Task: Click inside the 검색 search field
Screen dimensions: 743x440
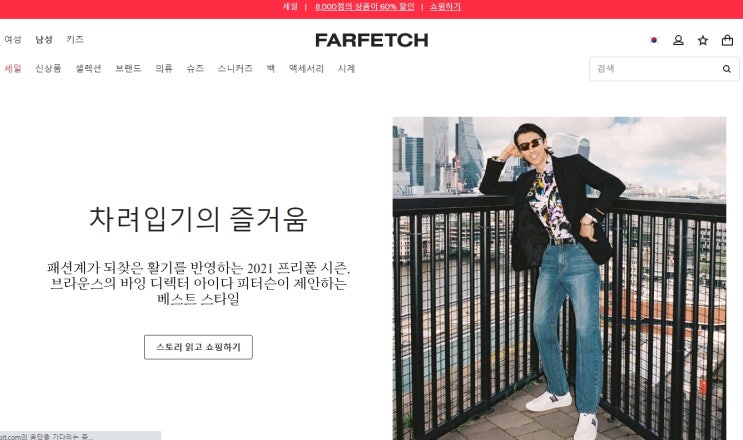Action: tap(654, 69)
